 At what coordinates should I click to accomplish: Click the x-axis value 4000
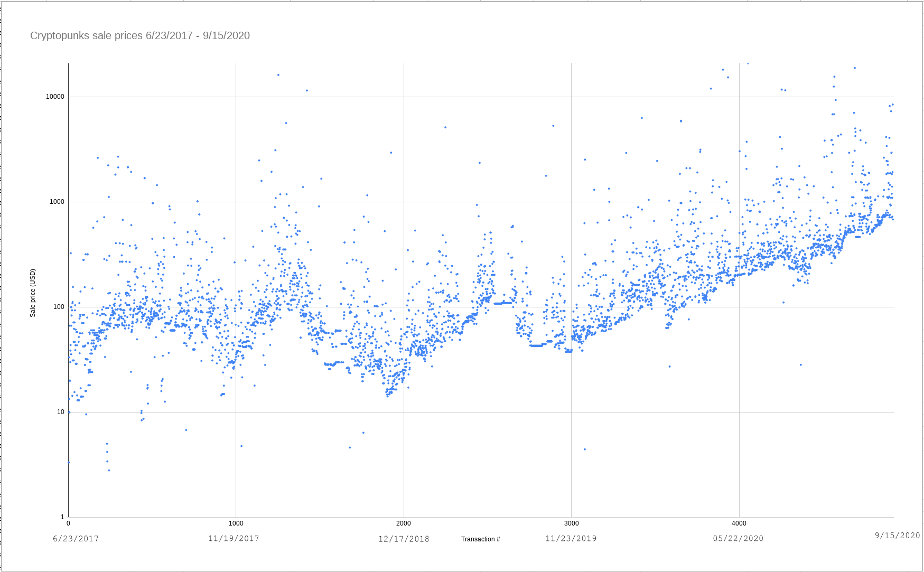pos(739,523)
